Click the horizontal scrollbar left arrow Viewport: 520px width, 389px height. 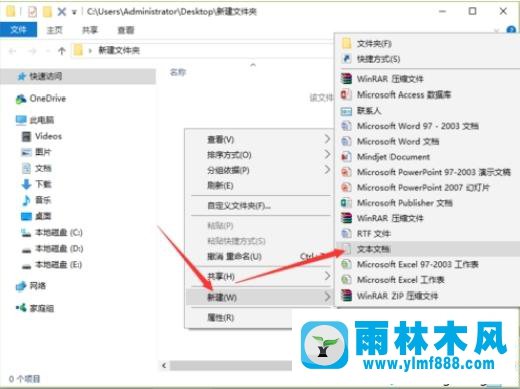point(164,365)
